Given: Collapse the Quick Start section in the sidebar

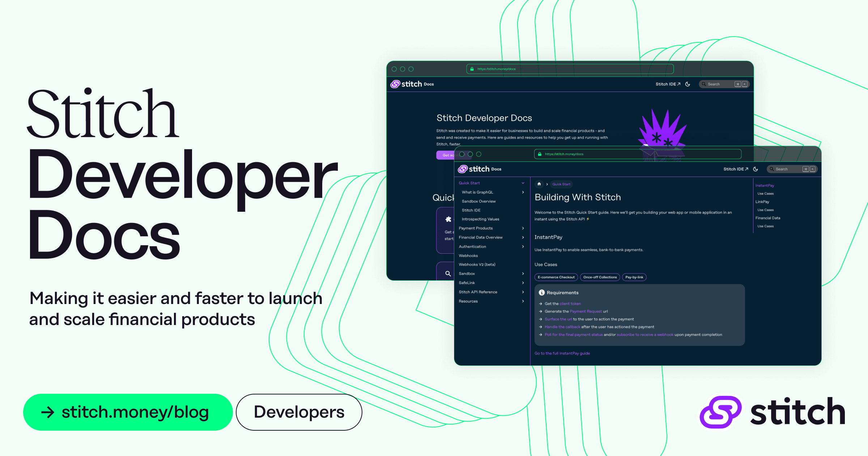Looking at the screenshot, I should pyautogui.click(x=523, y=183).
